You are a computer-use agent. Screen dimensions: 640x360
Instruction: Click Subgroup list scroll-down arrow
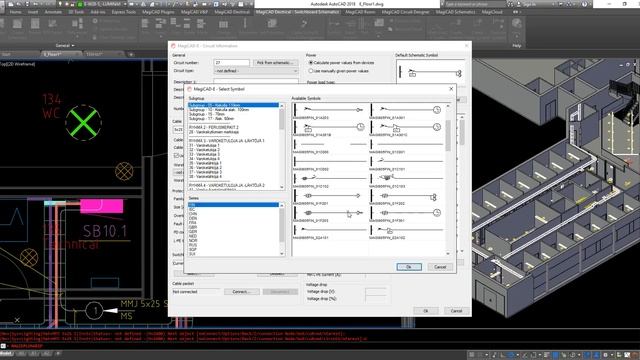click(x=282, y=187)
